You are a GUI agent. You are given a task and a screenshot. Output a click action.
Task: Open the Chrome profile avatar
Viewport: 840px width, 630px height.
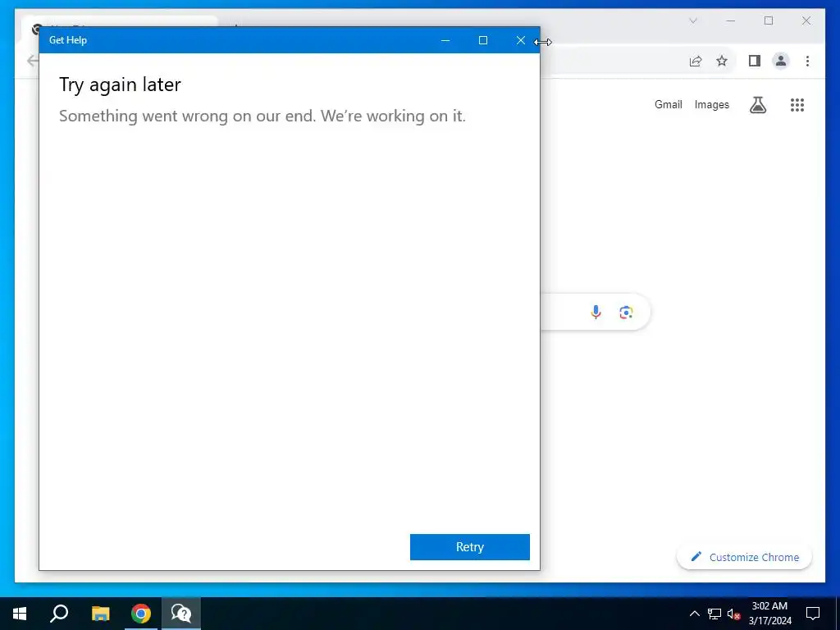tap(781, 61)
